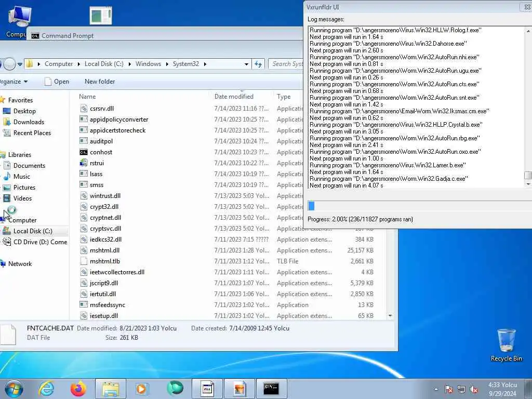Viewport: 532px width, 399px height.
Task: Select Documents library
Action: pyautogui.click(x=29, y=166)
